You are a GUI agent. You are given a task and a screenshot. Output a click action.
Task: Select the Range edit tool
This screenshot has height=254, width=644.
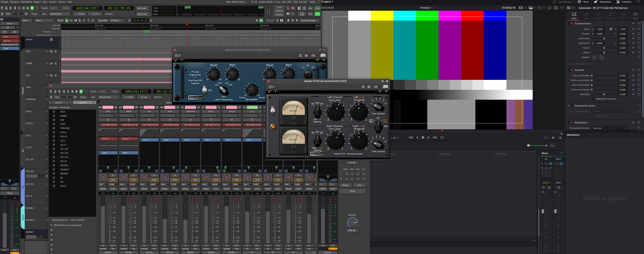[71, 20]
